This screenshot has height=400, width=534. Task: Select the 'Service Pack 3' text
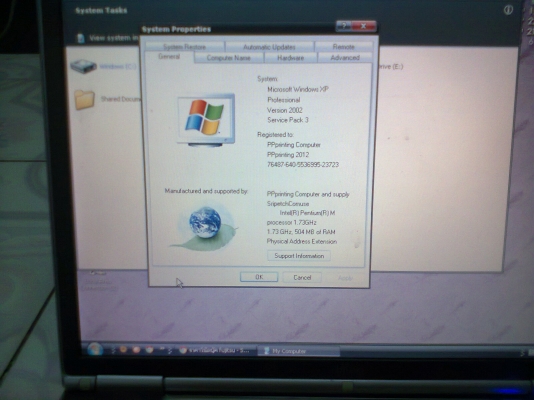(x=288, y=120)
